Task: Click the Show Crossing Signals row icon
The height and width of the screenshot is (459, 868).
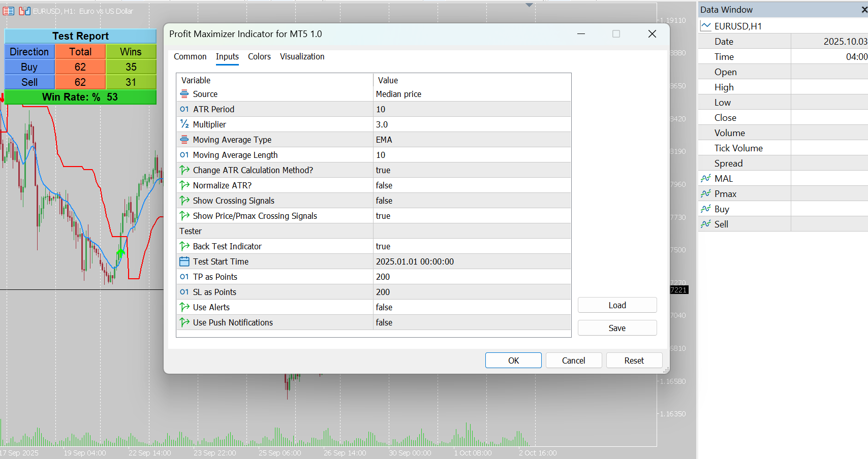Action: (x=184, y=201)
